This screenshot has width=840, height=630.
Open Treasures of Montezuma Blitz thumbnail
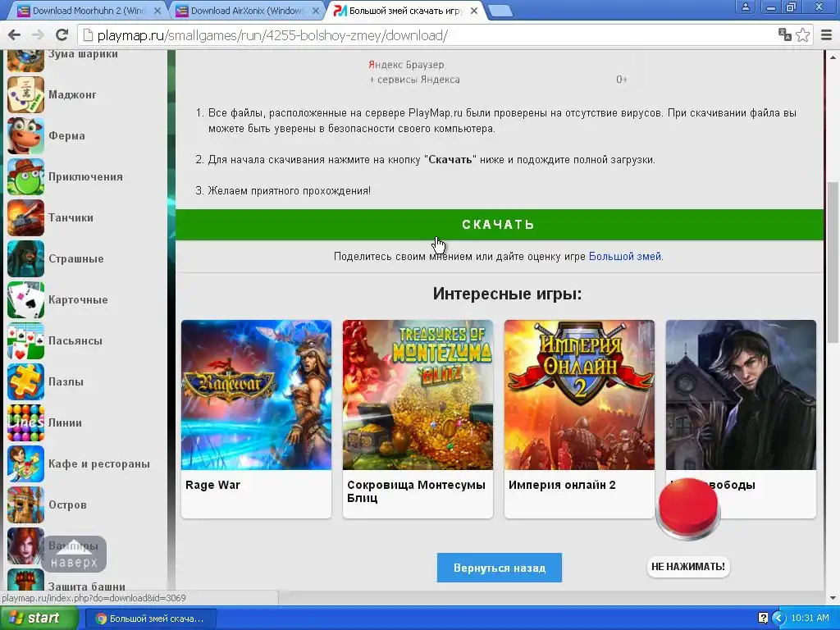point(418,395)
